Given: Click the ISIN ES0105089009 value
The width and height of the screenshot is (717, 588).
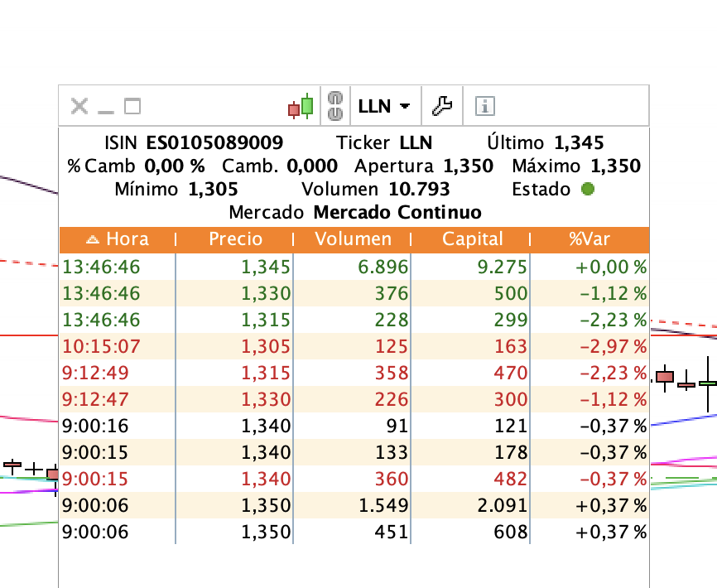Looking at the screenshot, I should pos(214,142).
